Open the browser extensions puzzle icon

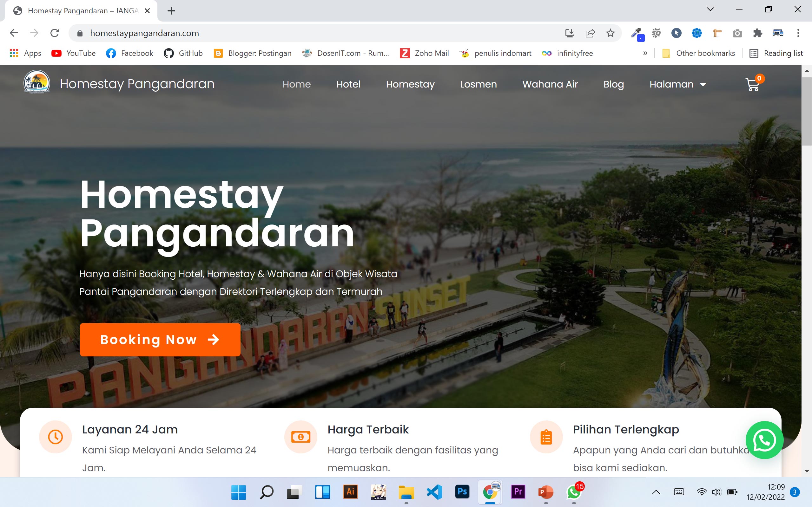[757, 33]
